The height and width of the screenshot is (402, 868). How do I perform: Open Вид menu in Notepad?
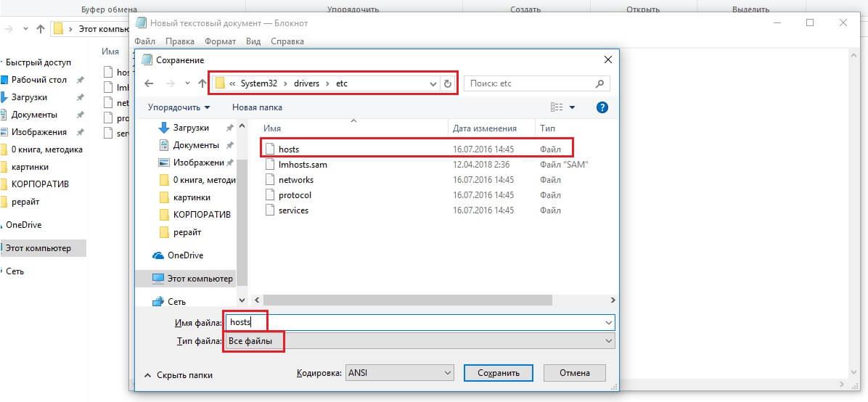pos(253,41)
